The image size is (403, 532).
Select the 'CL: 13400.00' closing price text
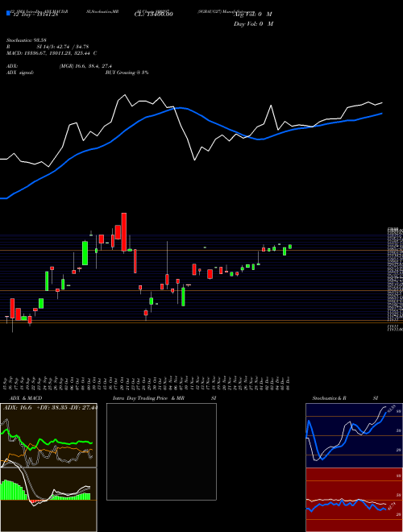(x=154, y=15)
